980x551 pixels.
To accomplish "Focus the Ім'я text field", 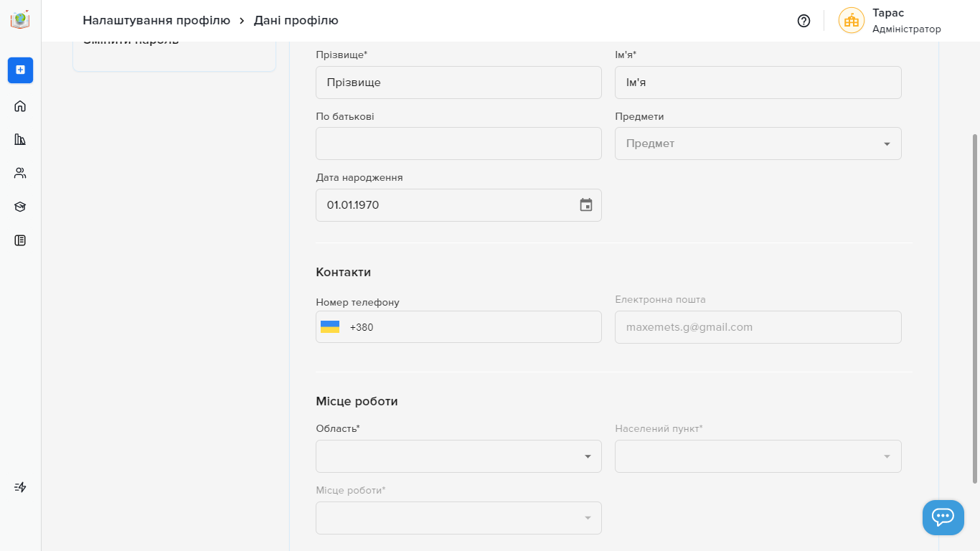I will [758, 83].
